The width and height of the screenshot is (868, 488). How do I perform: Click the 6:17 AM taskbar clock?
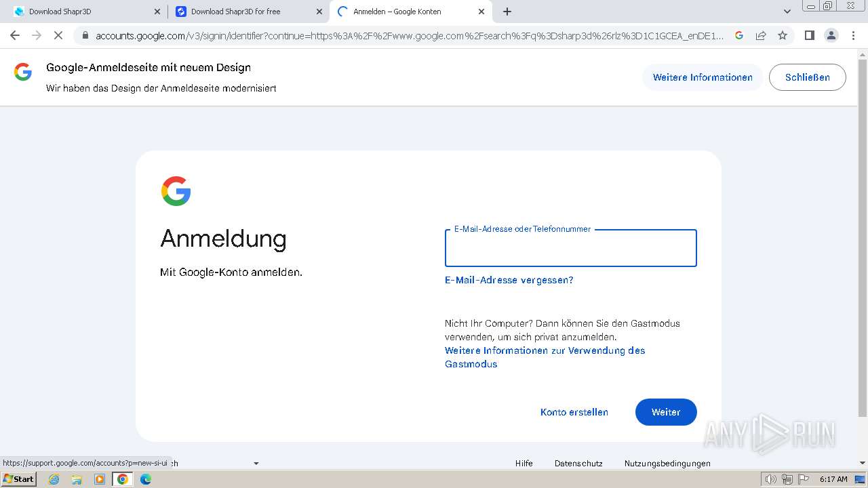click(833, 479)
